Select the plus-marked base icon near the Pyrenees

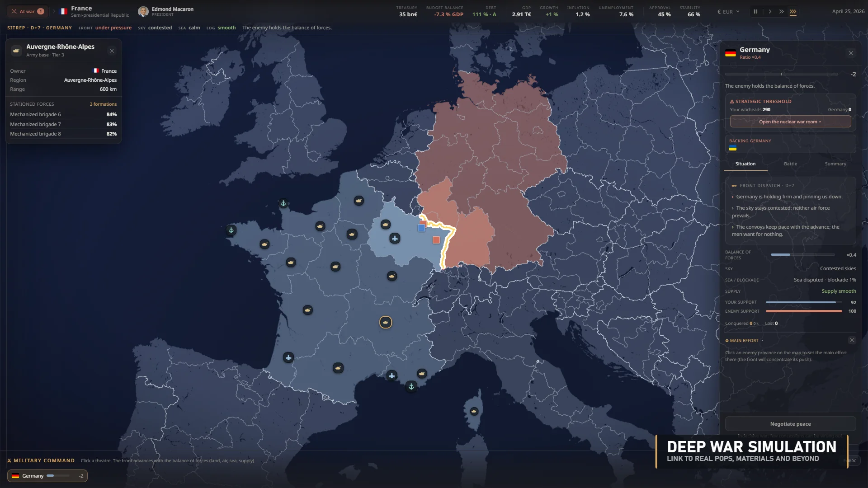[288, 358]
